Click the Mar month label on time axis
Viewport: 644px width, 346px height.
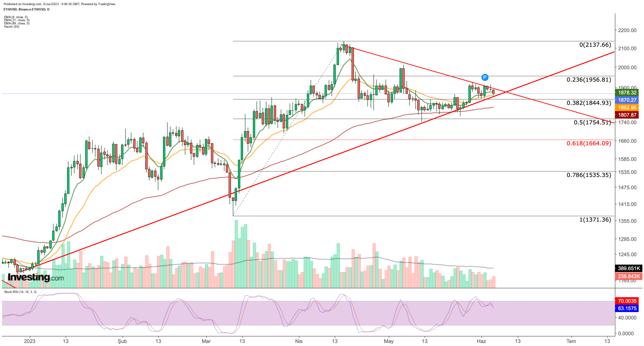pos(206,341)
